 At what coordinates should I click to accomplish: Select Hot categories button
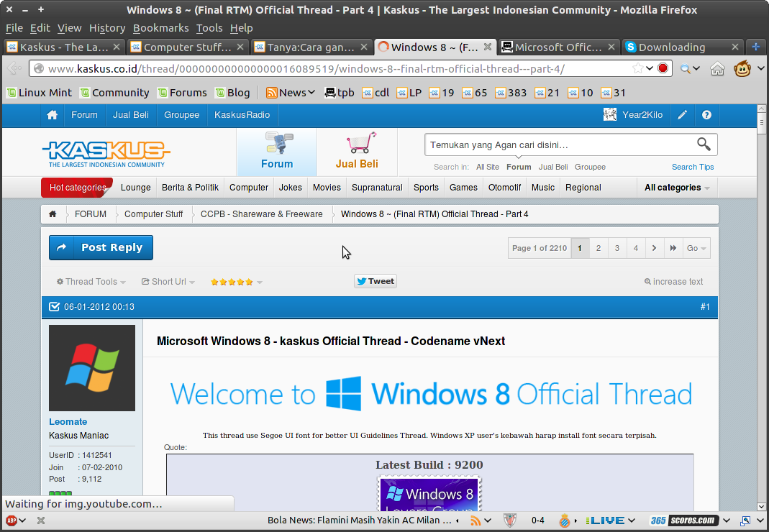pos(78,188)
